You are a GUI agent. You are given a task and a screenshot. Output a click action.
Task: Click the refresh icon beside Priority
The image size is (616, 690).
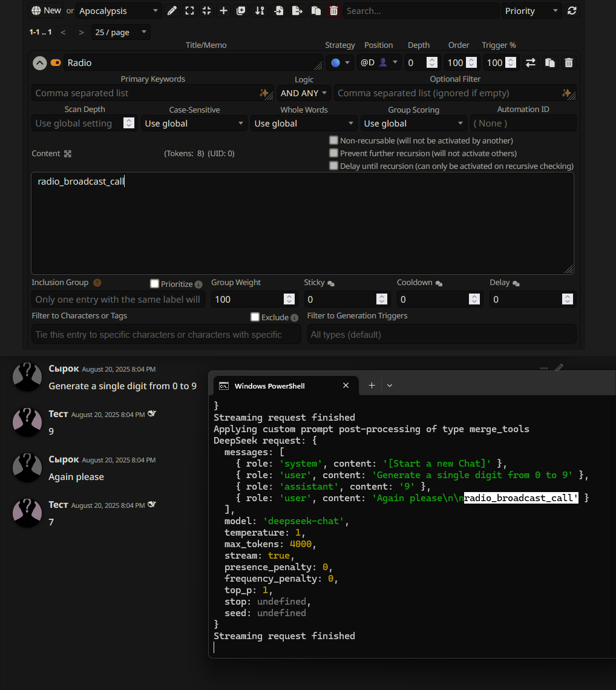[x=572, y=10]
